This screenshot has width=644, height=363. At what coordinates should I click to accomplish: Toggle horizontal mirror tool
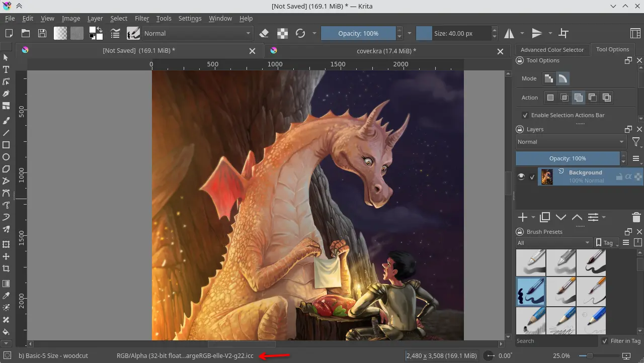[x=509, y=33]
